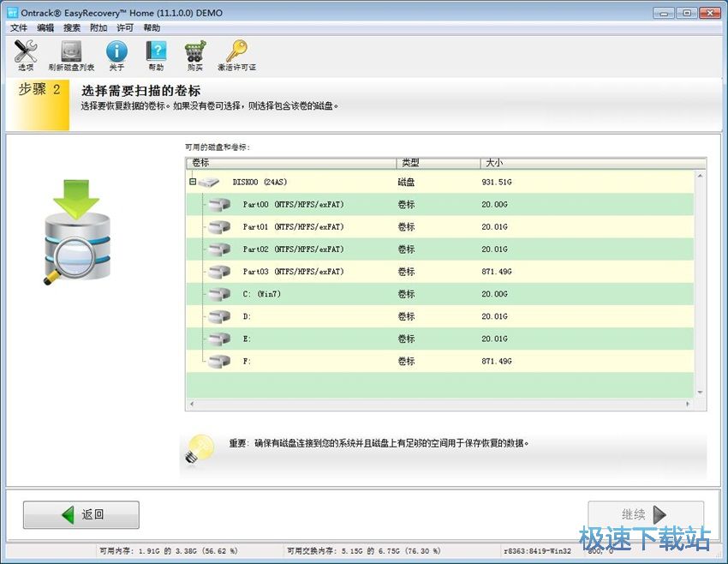Image resolution: width=728 pixels, height=564 pixels.
Task: Click the D: volume drive icon
Action: [x=219, y=316]
